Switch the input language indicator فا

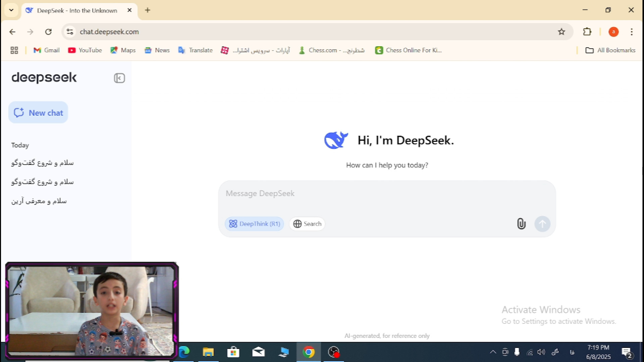[x=572, y=352]
